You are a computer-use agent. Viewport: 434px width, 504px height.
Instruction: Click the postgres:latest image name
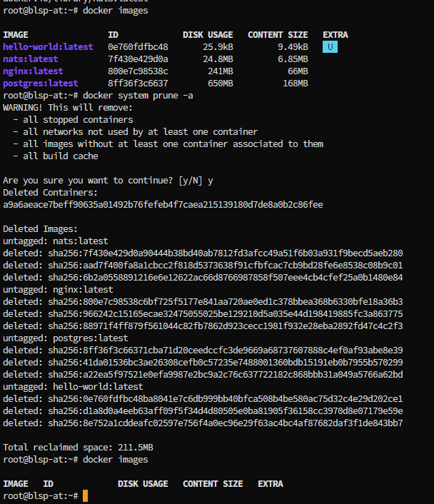41,84
